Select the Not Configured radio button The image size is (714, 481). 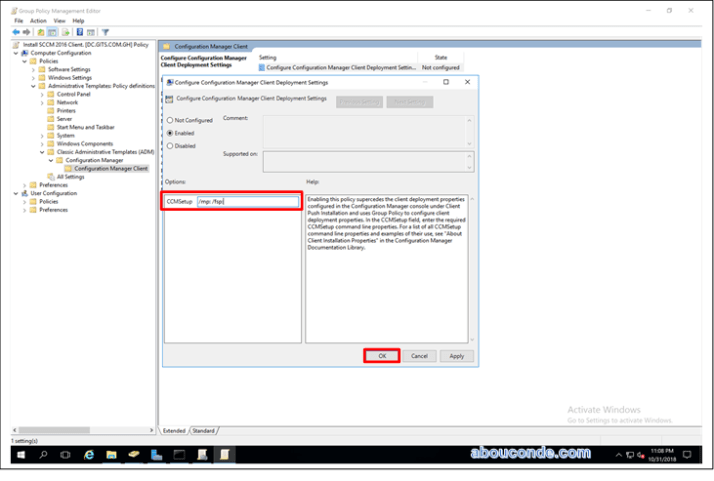click(x=169, y=120)
